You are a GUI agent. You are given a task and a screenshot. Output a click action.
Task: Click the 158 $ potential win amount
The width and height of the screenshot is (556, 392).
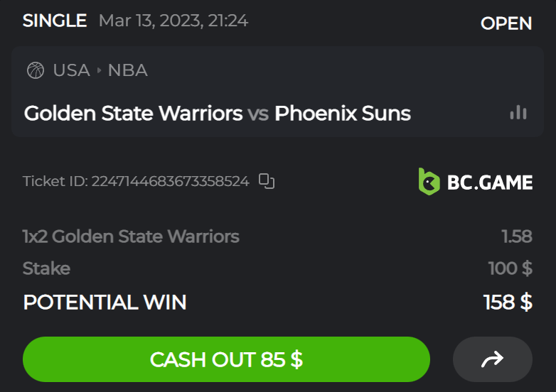(508, 302)
